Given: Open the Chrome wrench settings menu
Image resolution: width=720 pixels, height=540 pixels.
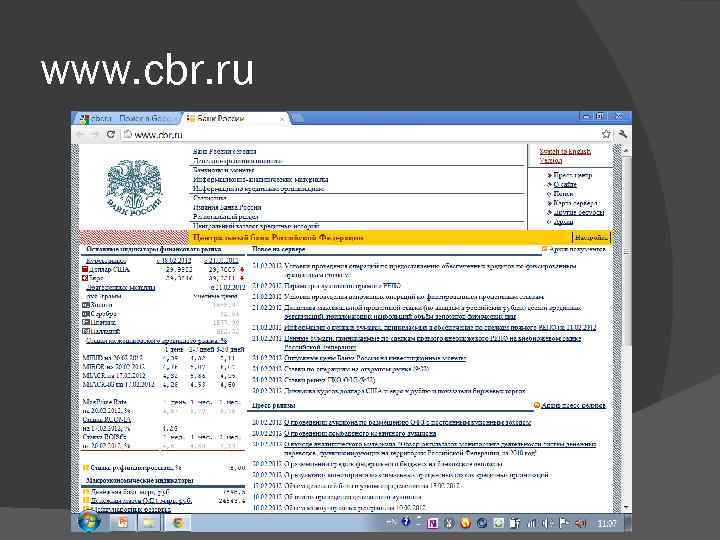Looking at the screenshot, I should [623, 134].
